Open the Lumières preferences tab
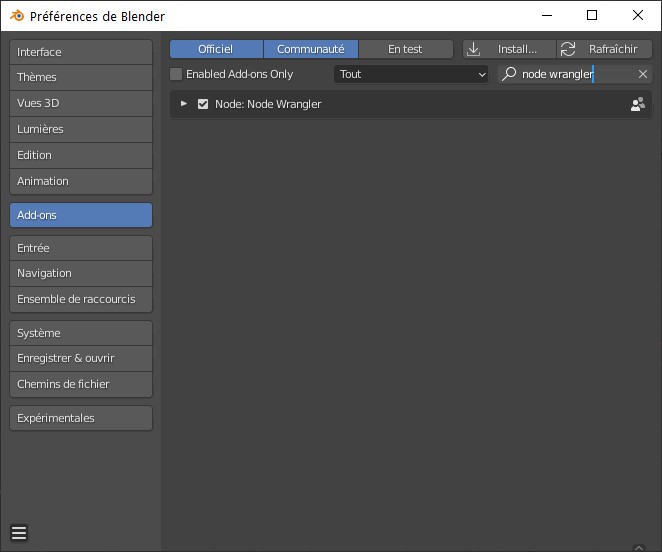This screenshot has width=662, height=552. pyautogui.click(x=81, y=129)
